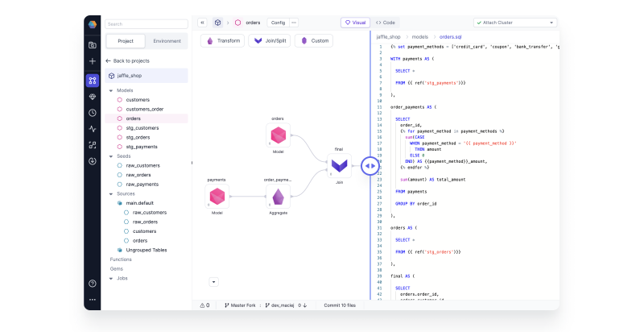Collapse the Models tree section
Image resolution: width=644 pixels, height=332 pixels.
(x=110, y=90)
